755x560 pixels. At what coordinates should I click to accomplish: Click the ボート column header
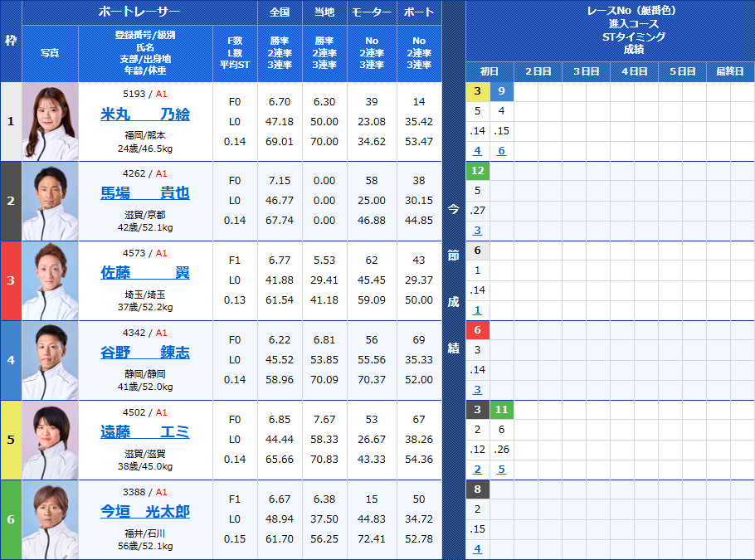tap(419, 12)
